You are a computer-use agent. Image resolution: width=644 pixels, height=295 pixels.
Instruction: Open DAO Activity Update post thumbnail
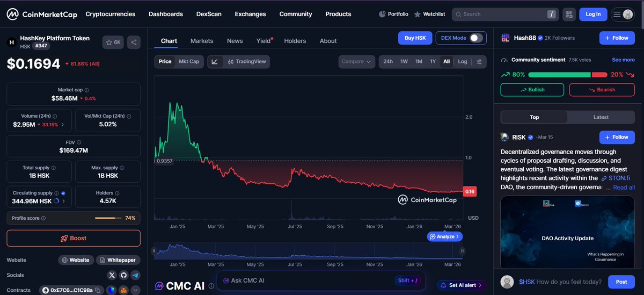point(568,232)
